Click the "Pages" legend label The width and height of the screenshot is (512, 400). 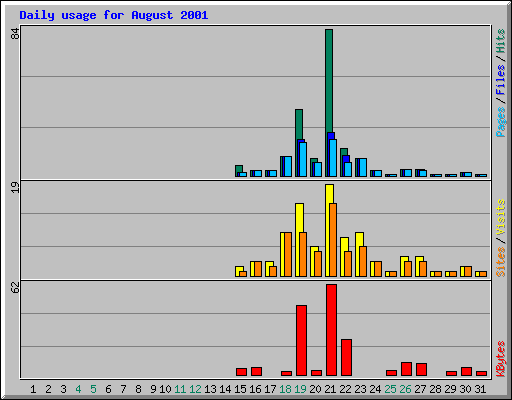(500, 122)
